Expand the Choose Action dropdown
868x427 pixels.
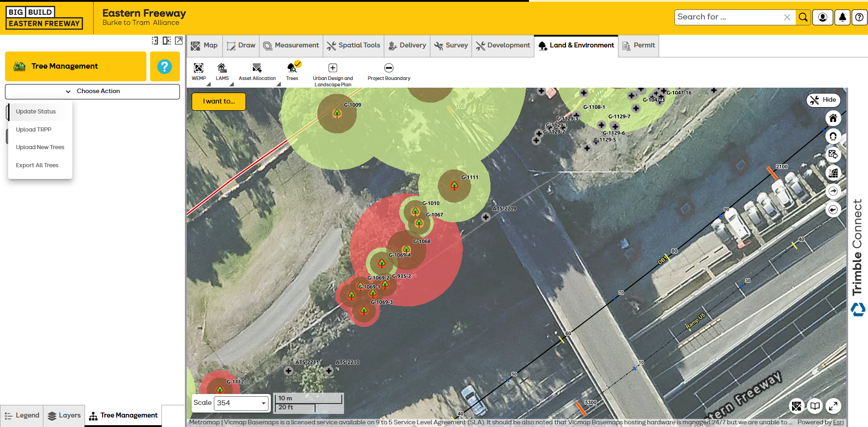[92, 91]
